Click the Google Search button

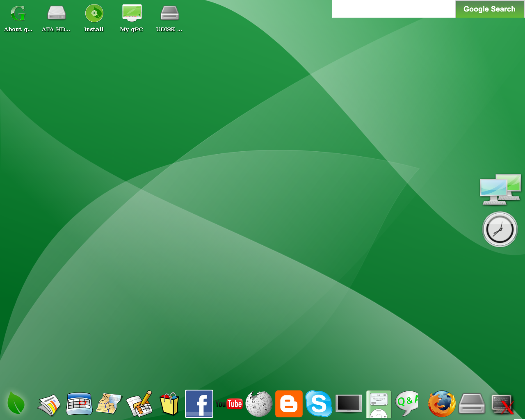coord(489,9)
